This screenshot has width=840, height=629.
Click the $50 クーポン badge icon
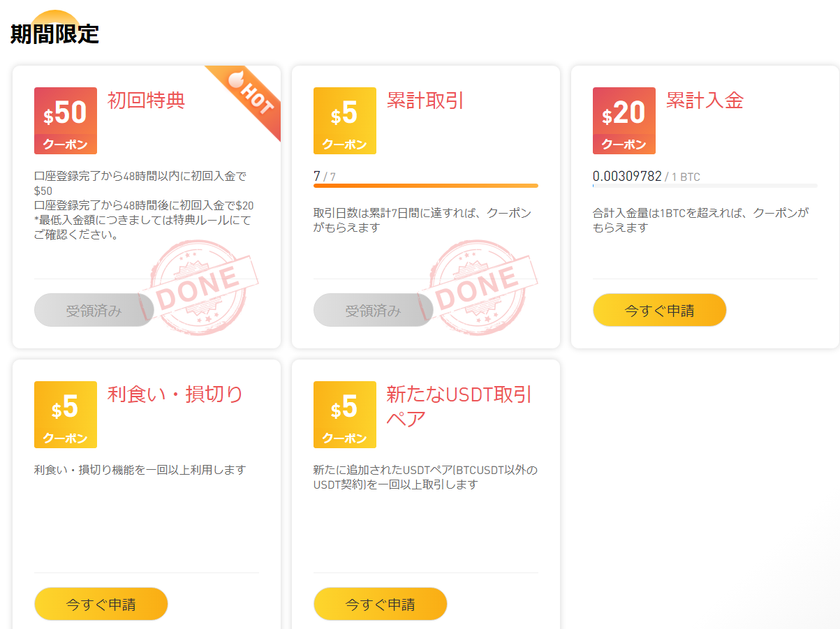pos(65,120)
